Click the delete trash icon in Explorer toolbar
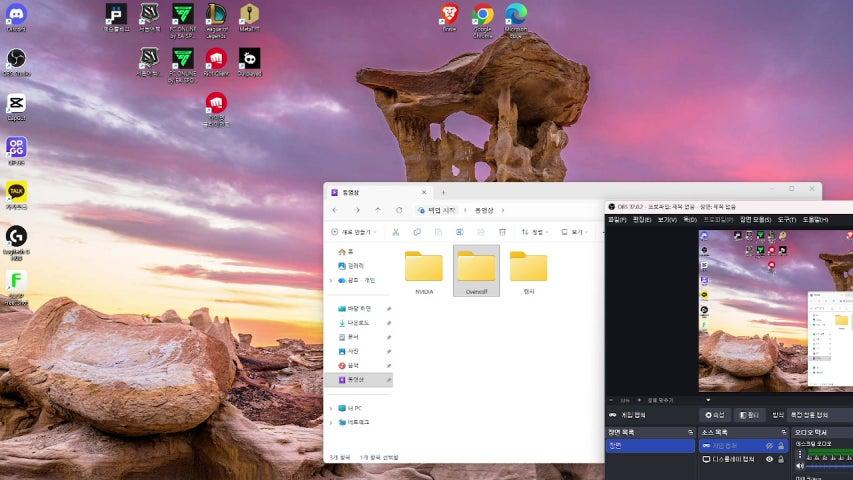853x480 pixels. (x=502, y=232)
